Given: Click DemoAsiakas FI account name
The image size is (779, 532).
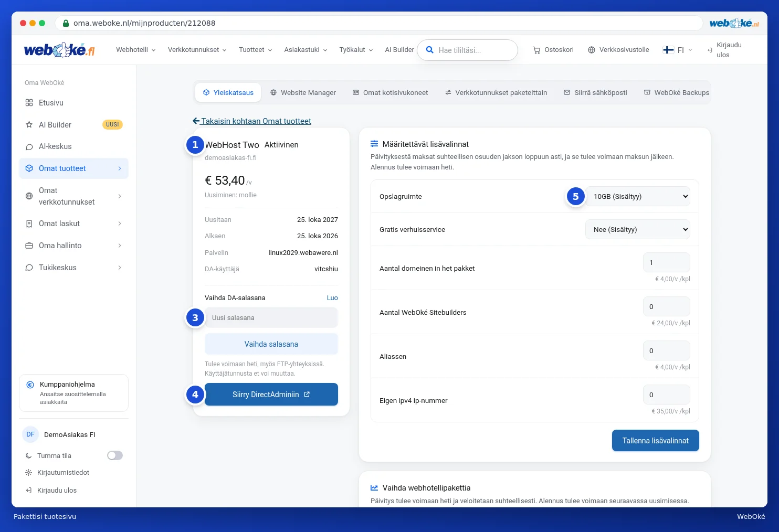Looking at the screenshot, I should tap(70, 435).
